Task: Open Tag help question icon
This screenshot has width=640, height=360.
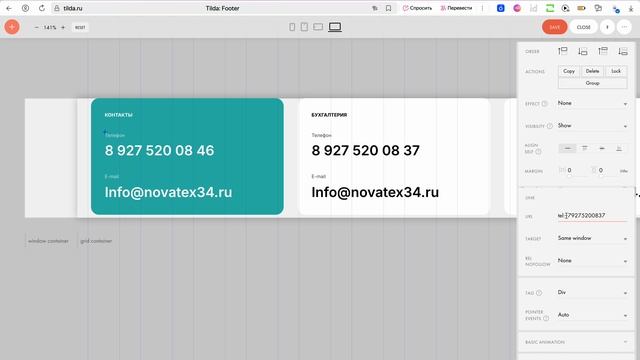Action: click(x=539, y=293)
